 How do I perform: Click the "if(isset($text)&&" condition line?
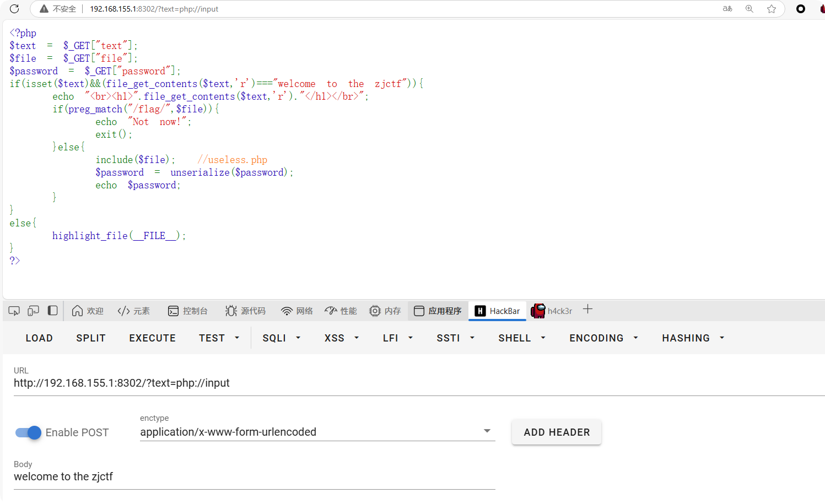[217, 84]
